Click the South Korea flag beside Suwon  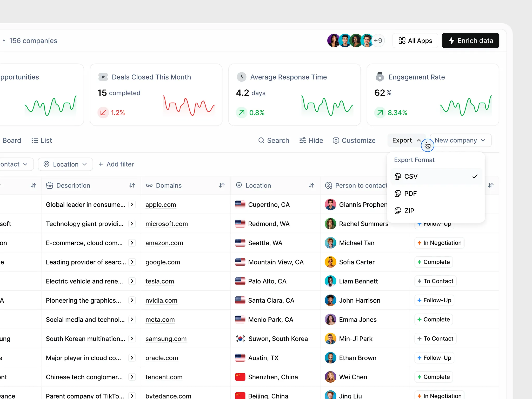pos(240,339)
